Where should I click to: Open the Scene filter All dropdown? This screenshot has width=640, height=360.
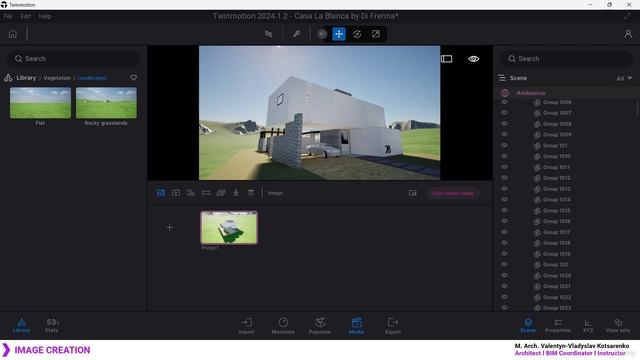(x=624, y=78)
